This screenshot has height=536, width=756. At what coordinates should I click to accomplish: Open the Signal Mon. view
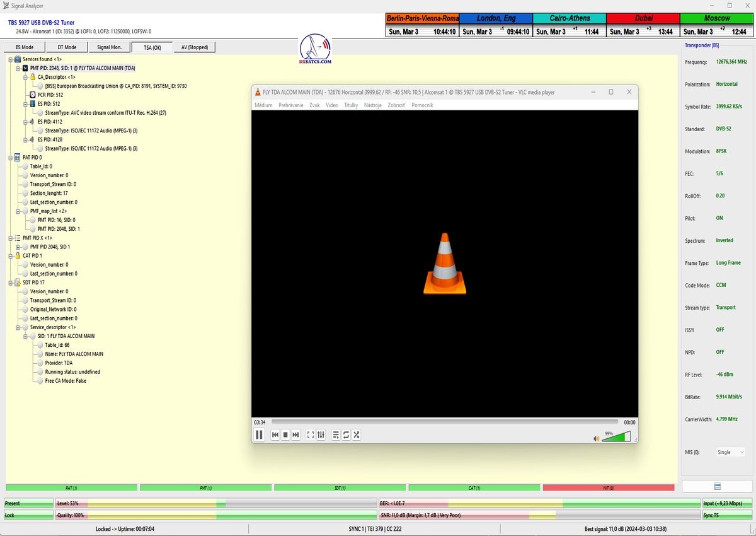tap(110, 47)
